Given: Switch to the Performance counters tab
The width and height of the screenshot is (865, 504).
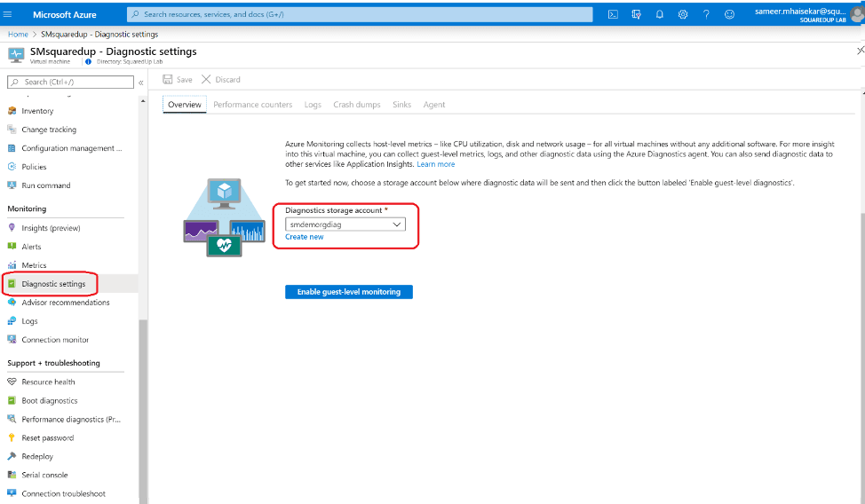Looking at the screenshot, I should click(252, 105).
